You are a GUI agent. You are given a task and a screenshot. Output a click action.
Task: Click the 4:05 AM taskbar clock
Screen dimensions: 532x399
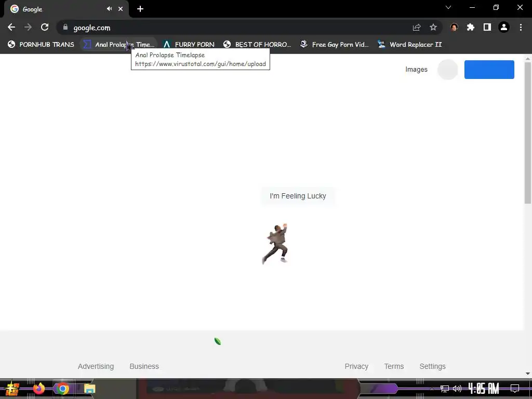click(484, 389)
